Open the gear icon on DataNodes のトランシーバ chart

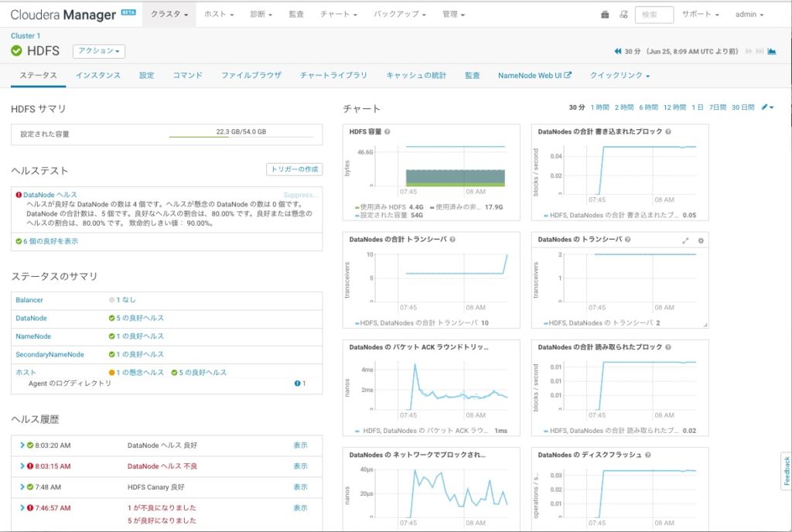[x=701, y=240]
